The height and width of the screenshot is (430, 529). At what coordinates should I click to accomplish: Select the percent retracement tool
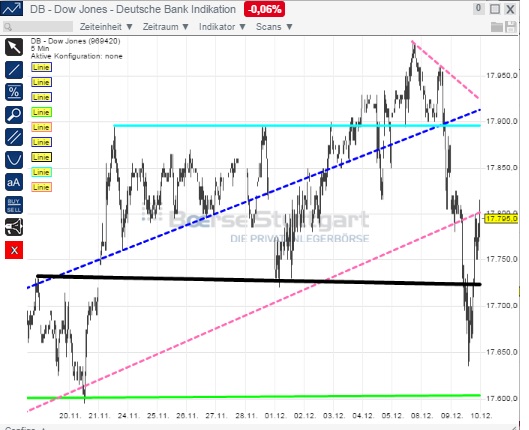tap(14, 92)
